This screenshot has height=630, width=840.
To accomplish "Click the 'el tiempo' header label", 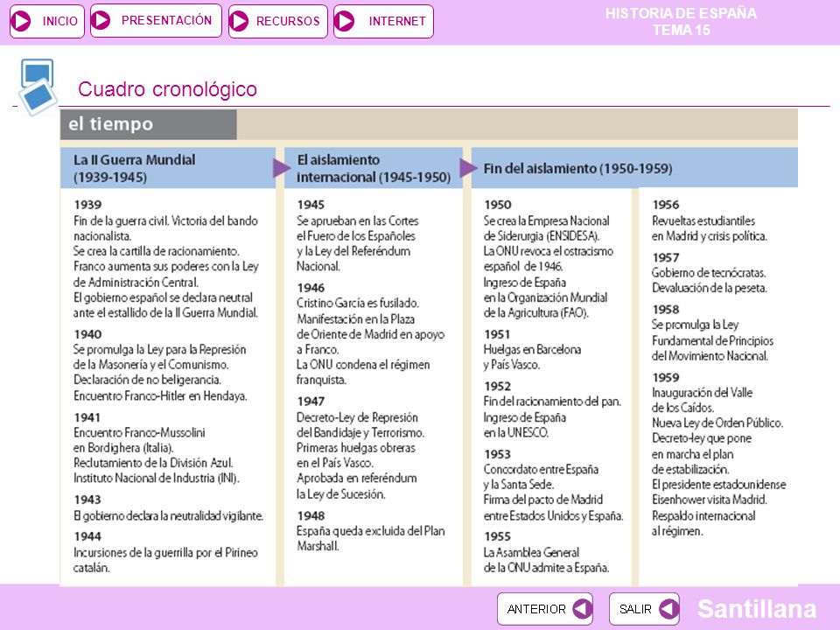I will click(x=111, y=123).
